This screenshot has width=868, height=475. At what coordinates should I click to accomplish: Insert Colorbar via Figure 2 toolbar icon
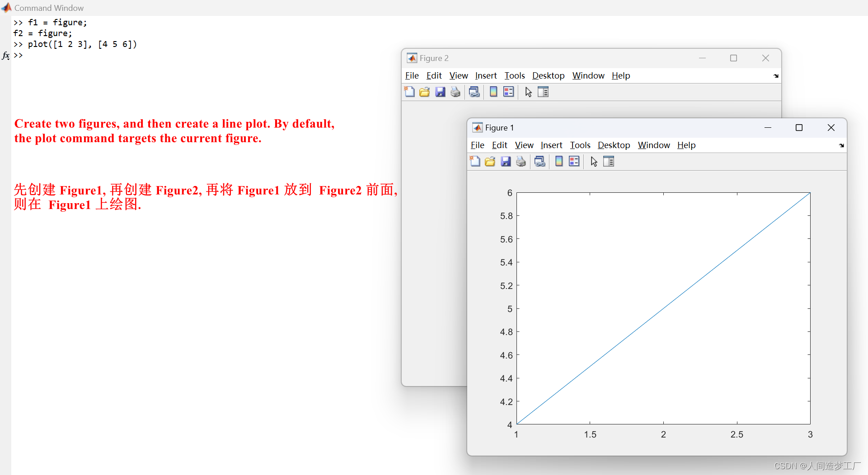[x=493, y=92]
